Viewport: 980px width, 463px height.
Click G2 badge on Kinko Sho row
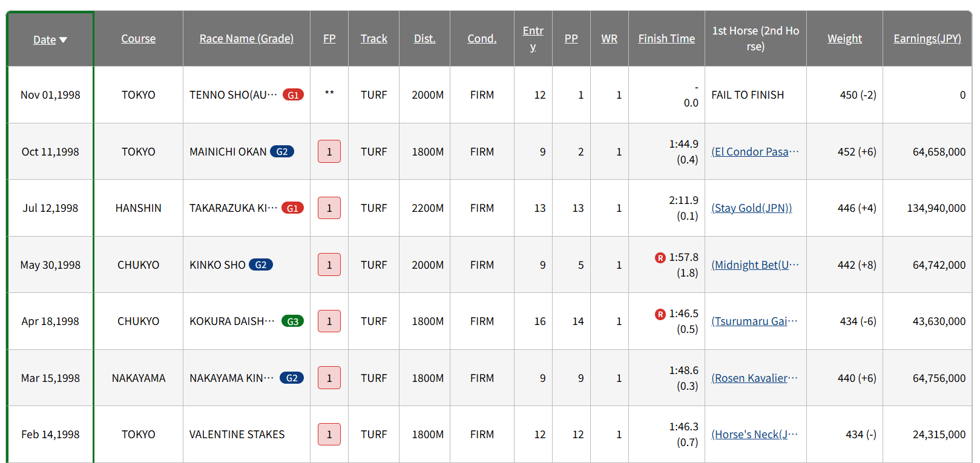(x=261, y=265)
